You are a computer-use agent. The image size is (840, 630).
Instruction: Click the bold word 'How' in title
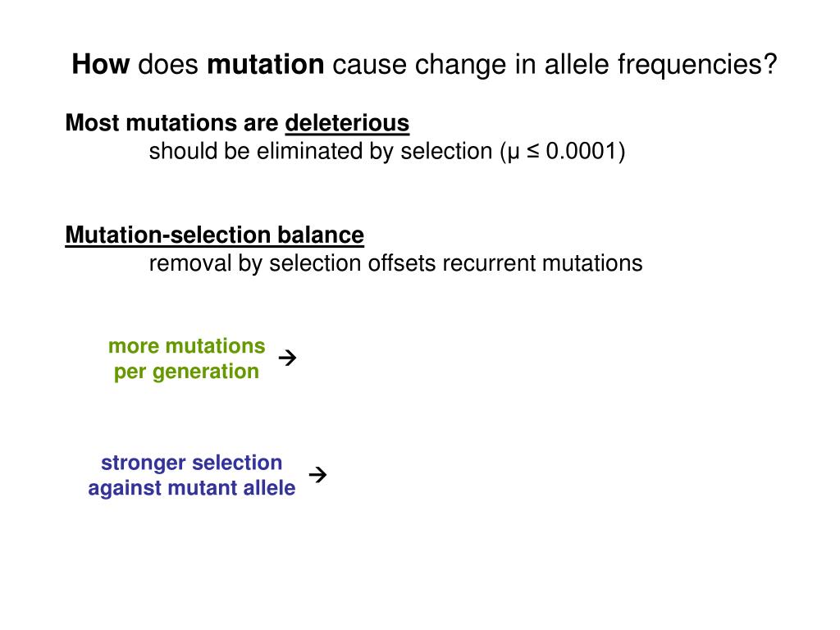coord(101,64)
